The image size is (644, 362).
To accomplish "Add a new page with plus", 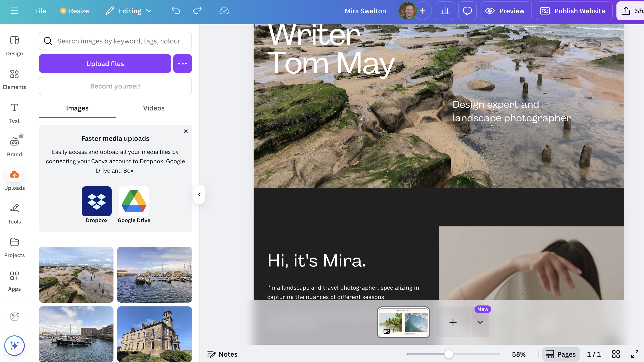I will (453, 322).
